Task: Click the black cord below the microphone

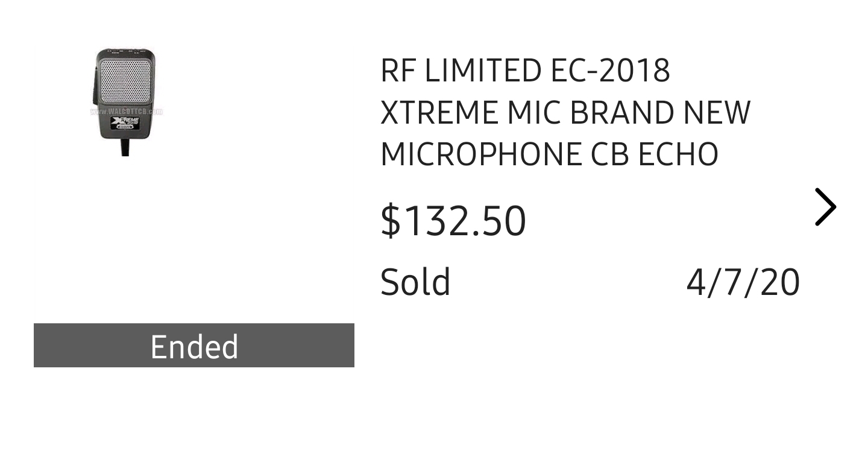Action: tap(125, 147)
